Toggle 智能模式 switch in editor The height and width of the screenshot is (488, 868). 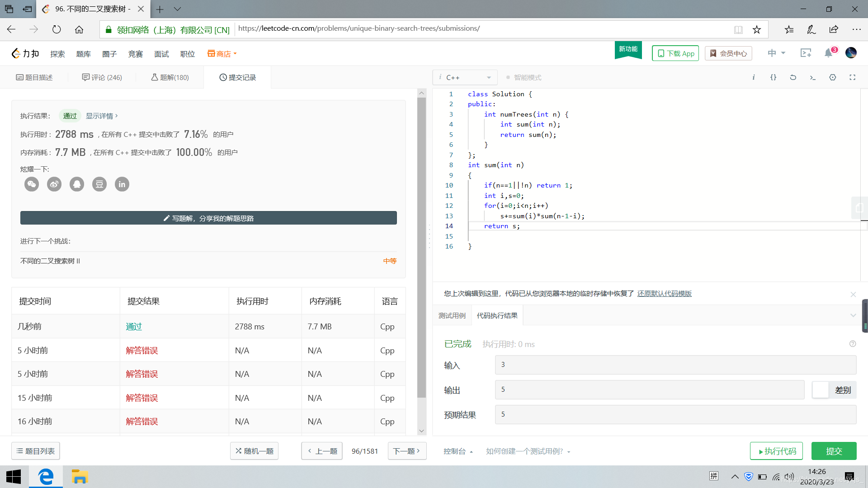[508, 77]
